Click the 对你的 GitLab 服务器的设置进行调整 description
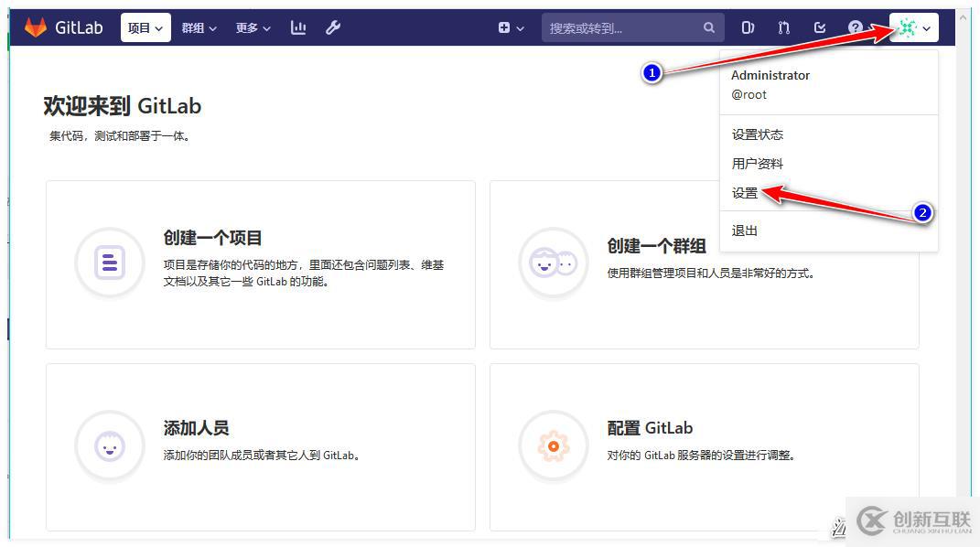Image resolution: width=980 pixels, height=547 pixels. click(701, 456)
